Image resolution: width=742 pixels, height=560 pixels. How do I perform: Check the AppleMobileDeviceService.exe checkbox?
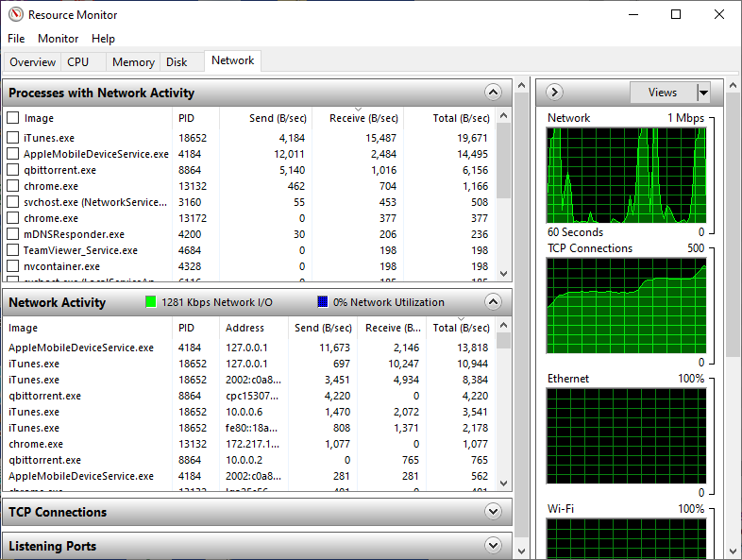tap(13, 154)
